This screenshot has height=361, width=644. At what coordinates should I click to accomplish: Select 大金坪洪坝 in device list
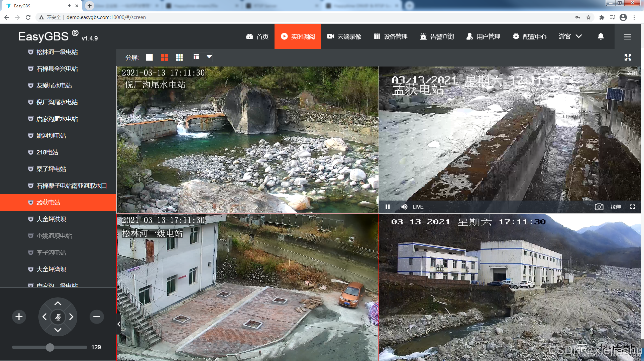coord(51,219)
